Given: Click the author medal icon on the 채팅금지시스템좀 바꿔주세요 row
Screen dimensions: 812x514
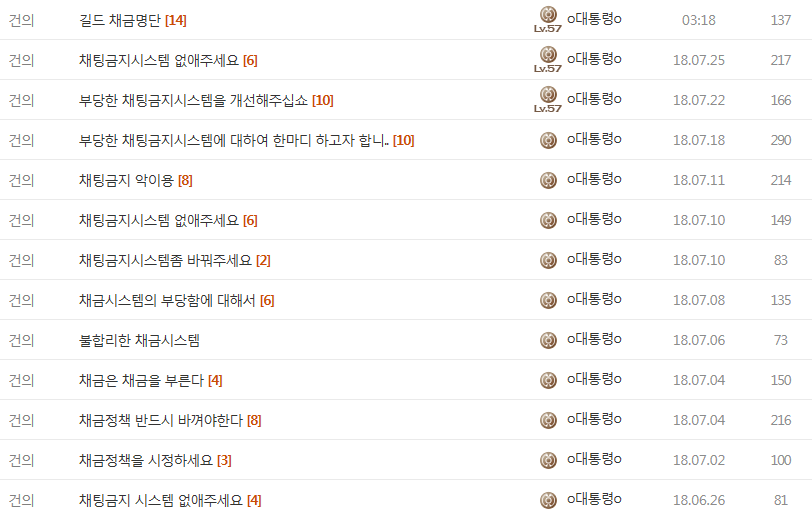Looking at the screenshot, I should click(548, 260).
